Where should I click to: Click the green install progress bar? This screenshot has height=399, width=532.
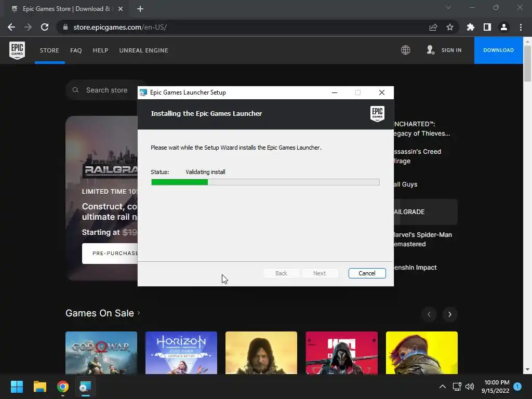coord(179,182)
